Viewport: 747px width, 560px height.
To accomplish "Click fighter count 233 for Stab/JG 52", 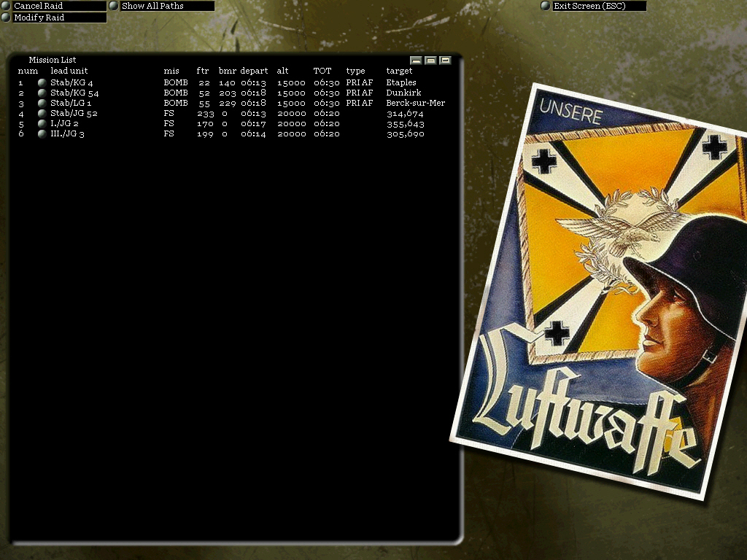I will coord(205,114).
